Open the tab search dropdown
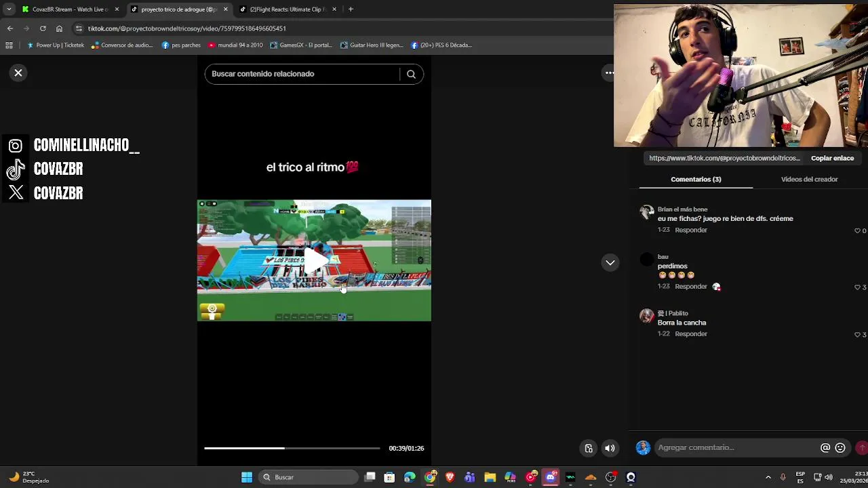The width and height of the screenshot is (868, 488). coord(9,9)
